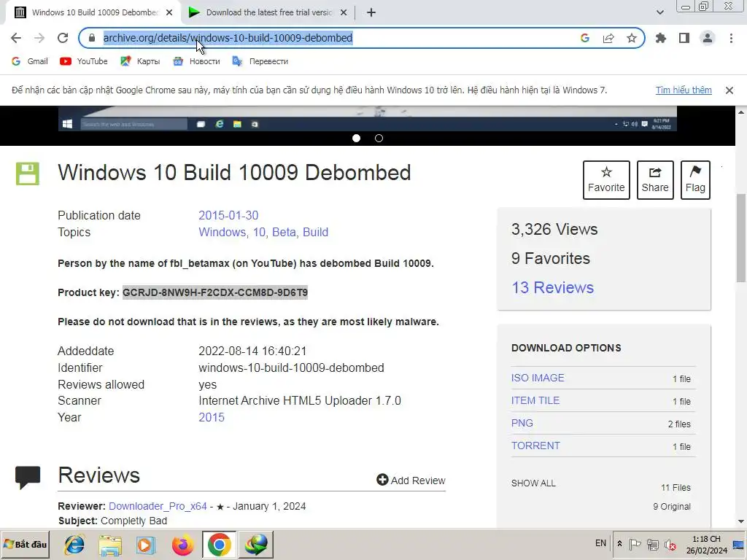This screenshot has width=747, height=560.
Task: Reload the current page
Action: click(x=63, y=38)
